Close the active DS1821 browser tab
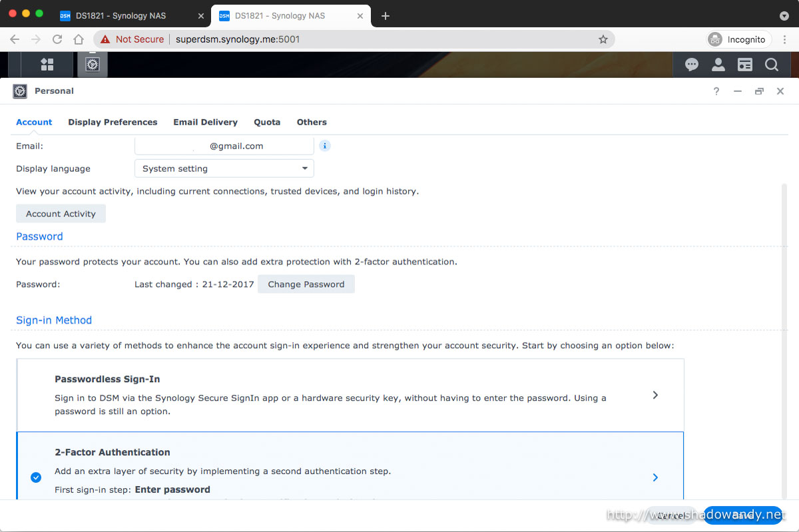799x532 pixels. [361, 16]
